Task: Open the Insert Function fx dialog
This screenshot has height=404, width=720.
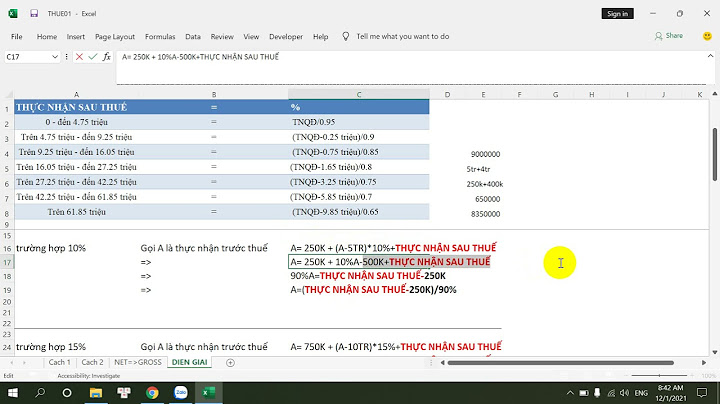Action: coord(107,56)
